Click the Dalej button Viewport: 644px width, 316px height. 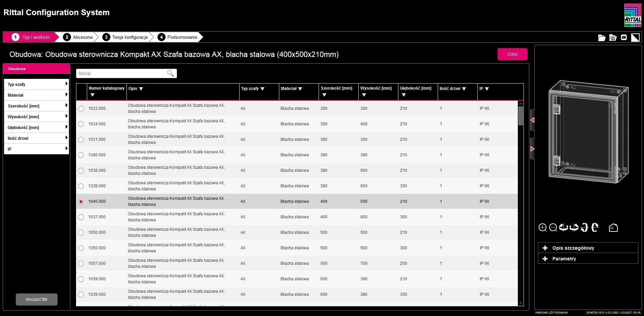click(x=512, y=54)
